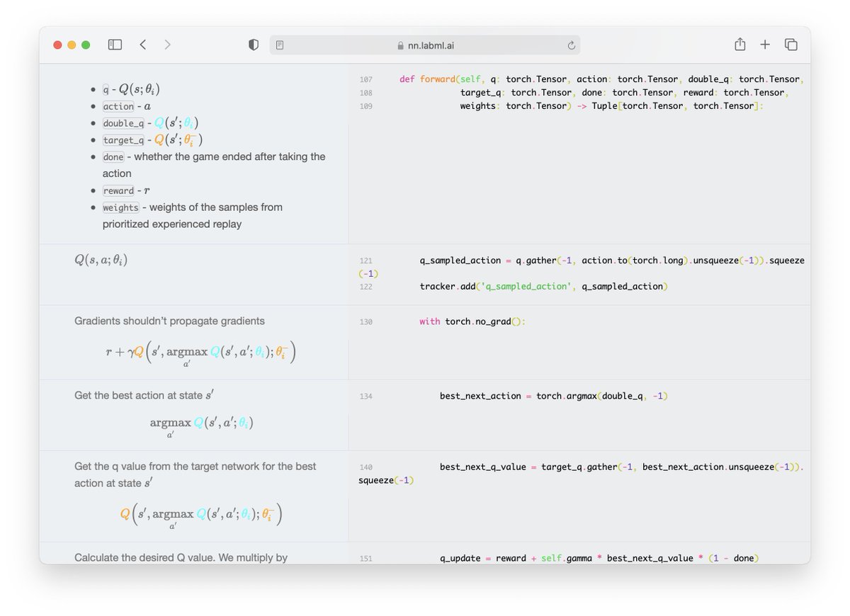Click the 'weights' bullet label
Screen dimensions: 850x616
coord(121,207)
